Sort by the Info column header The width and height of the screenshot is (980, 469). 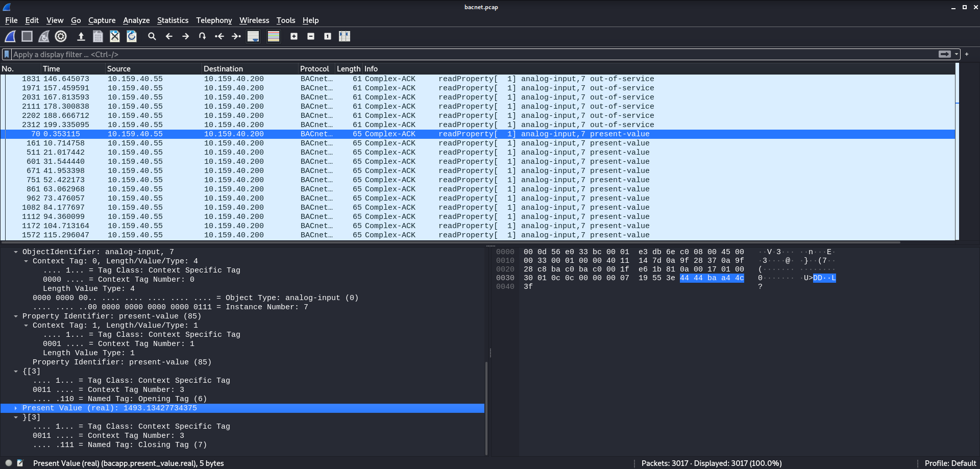[x=658, y=68]
